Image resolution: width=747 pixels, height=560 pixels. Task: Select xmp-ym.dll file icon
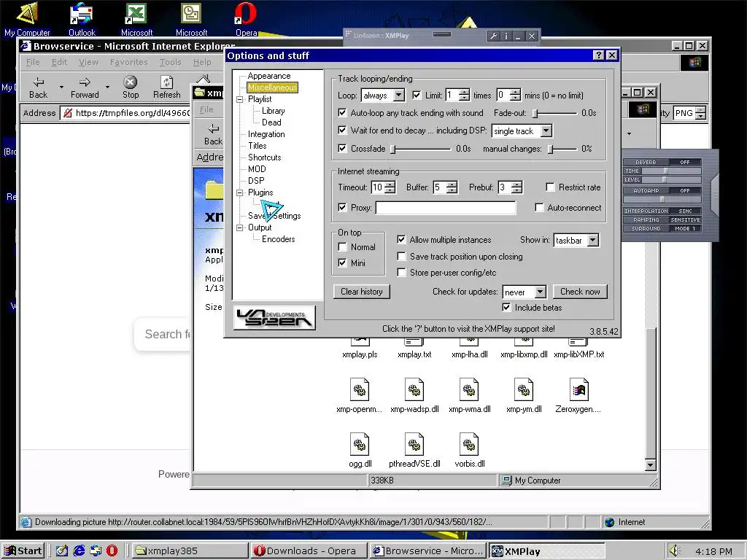pos(524,390)
